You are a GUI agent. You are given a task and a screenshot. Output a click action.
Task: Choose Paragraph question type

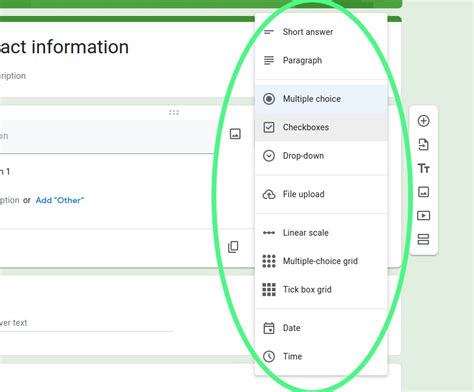pyautogui.click(x=321, y=60)
